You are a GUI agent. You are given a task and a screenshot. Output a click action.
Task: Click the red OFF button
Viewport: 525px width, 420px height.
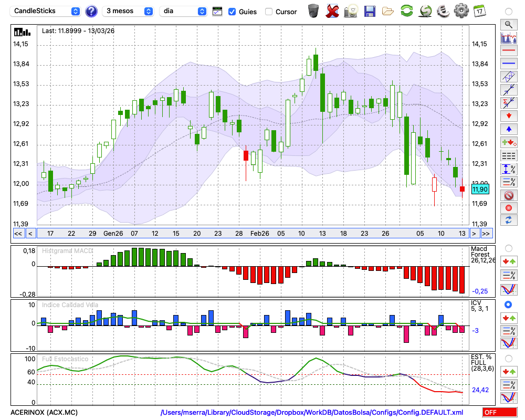click(499, 413)
